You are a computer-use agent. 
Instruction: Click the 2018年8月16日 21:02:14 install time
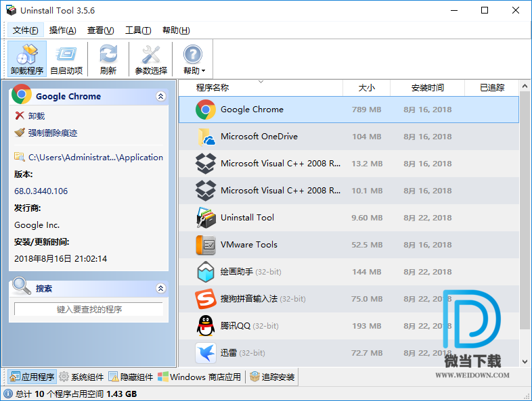click(x=61, y=259)
